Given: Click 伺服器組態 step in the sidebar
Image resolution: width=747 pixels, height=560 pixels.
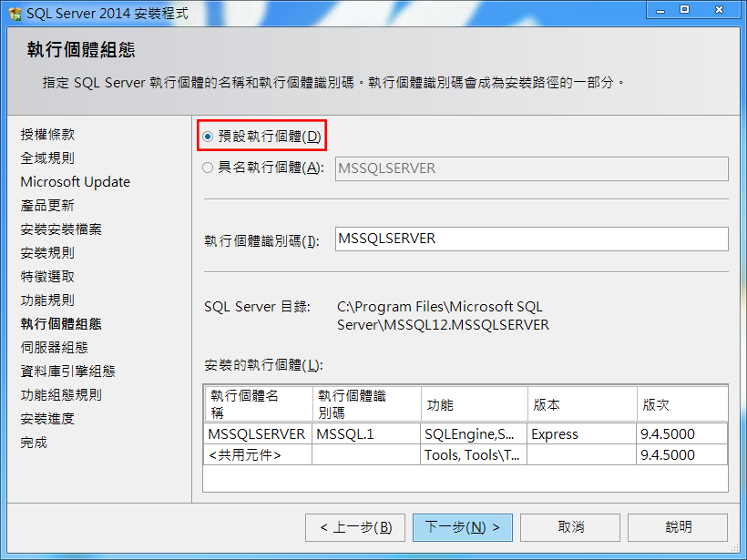Looking at the screenshot, I should tap(54, 347).
